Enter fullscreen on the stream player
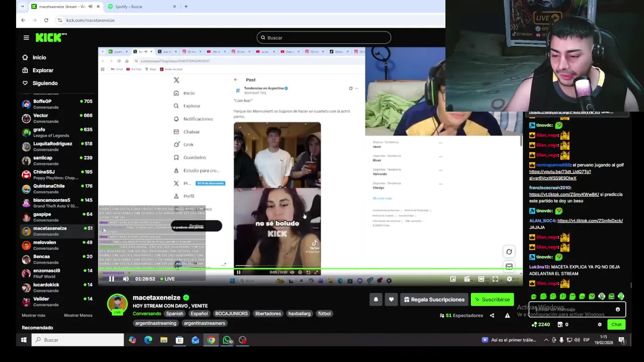 [x=495, y=279]
